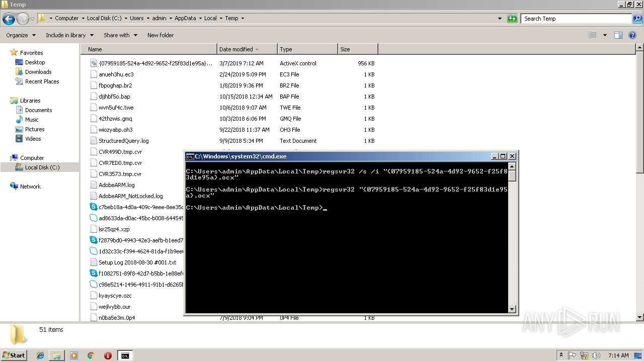Select file ad8633da icon
The height and width of the screenshot is (362, 644).
[x=93, y=218]
